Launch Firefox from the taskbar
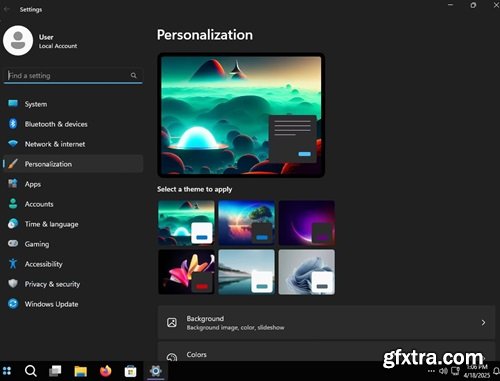500x381 pixels. pyautogui.click(x=106, y=371)
